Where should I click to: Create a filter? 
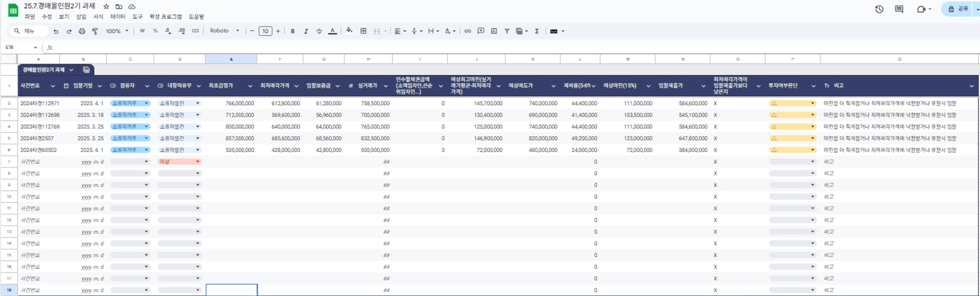click(x=507, y=31)
